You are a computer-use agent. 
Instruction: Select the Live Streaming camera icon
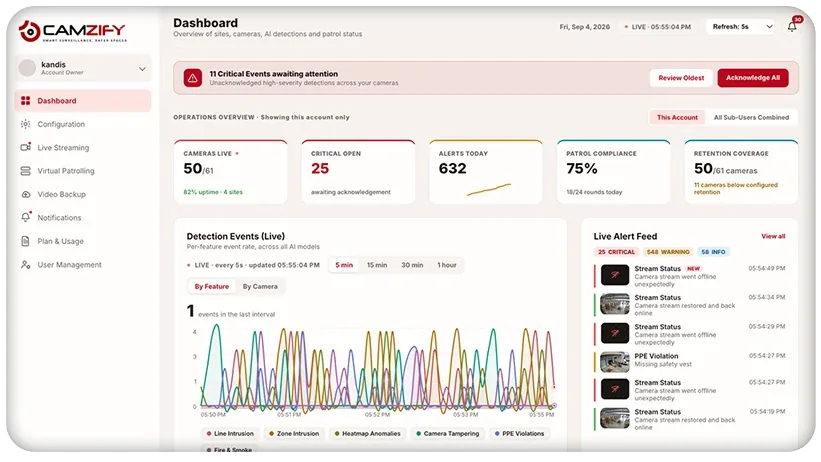coord(25,147)
